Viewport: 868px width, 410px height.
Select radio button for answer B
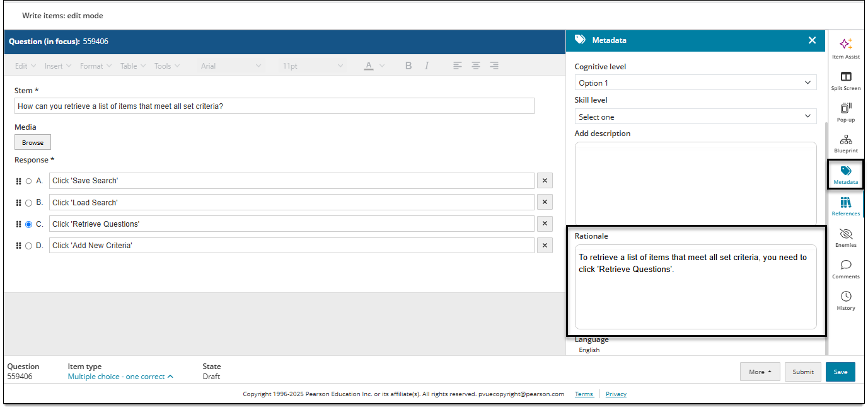coord(28,203)
